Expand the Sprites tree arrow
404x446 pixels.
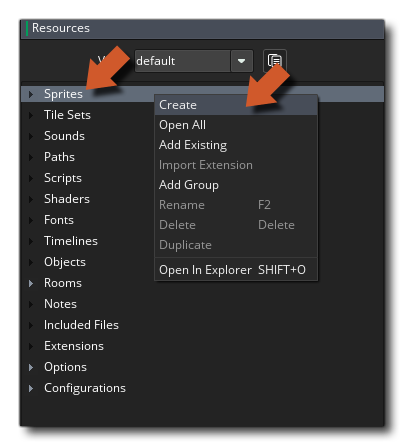(31, 94)
